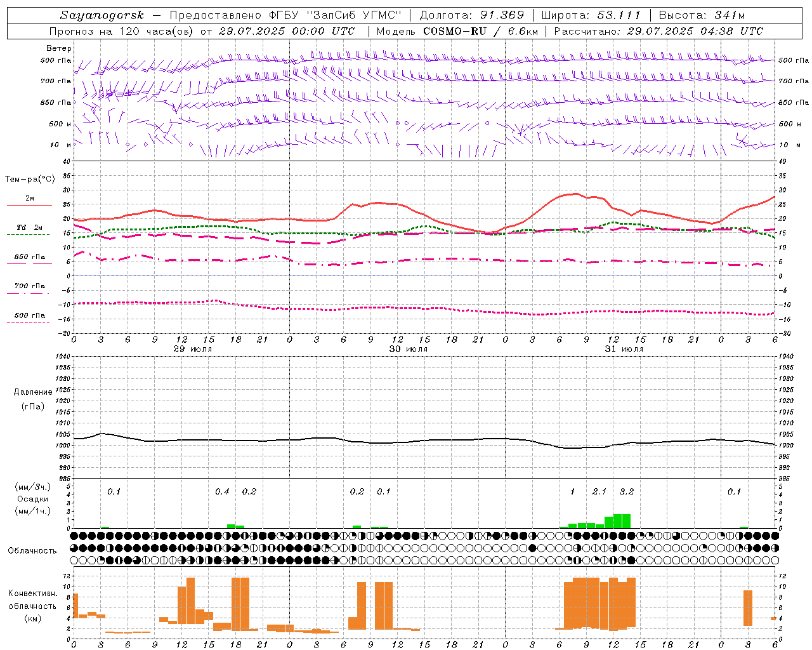Select the "Прогноз на 120 часа(ов)" text

tap(122, 31)
